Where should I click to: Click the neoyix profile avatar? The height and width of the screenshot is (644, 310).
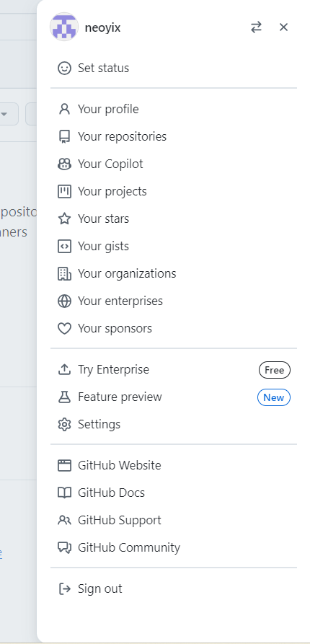(64, 27)
